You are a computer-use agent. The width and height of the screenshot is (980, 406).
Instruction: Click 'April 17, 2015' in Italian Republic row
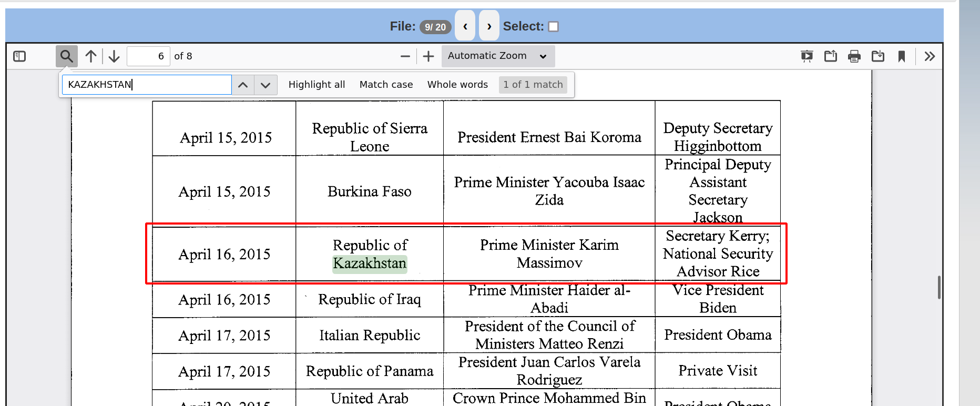click(224, 336)
